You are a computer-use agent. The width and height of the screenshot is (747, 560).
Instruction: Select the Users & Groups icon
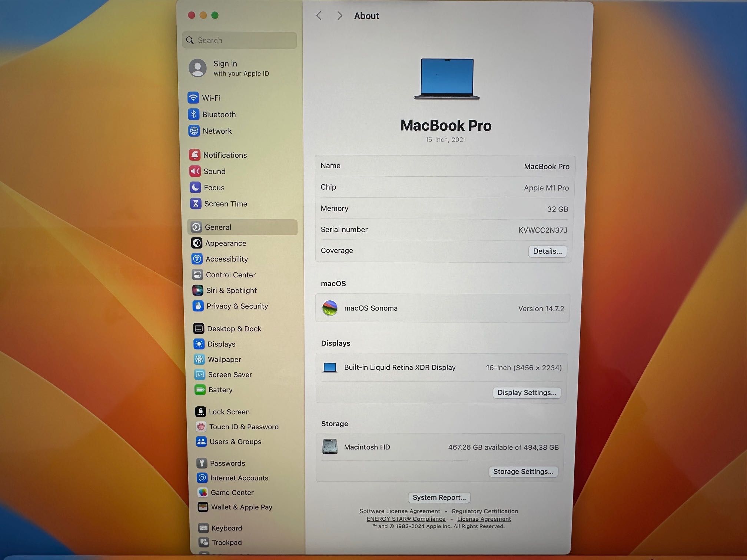click(201, 441)
